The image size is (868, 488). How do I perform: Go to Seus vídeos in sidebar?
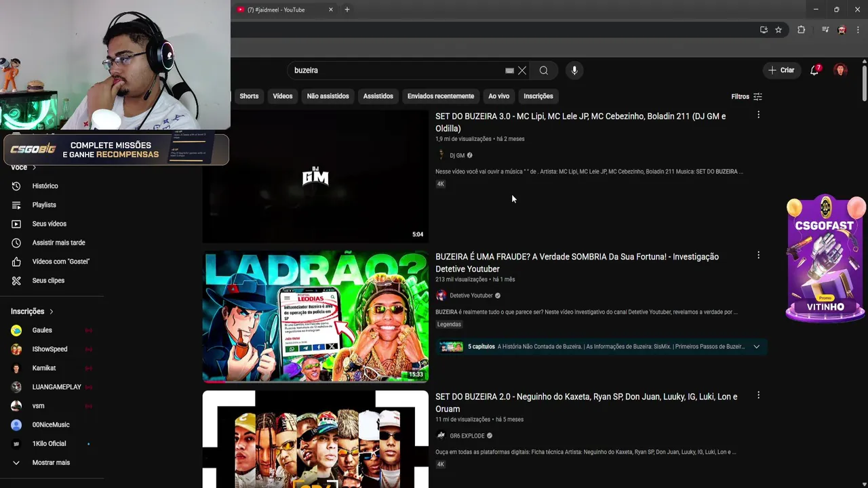[49, 224]
